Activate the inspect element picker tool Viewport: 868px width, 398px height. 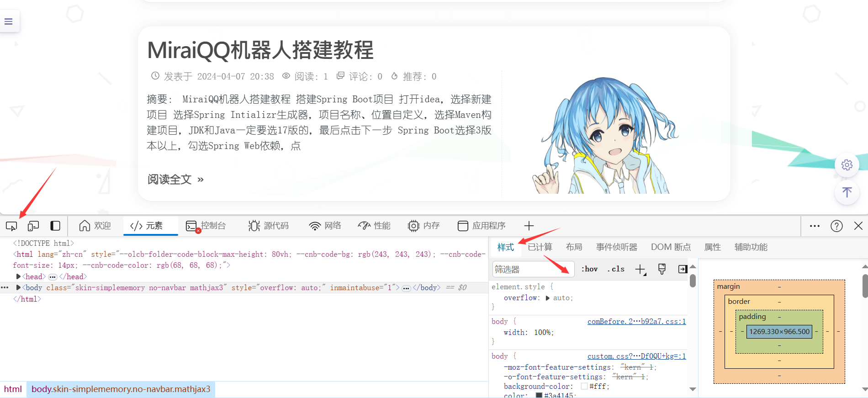(11, 226)
